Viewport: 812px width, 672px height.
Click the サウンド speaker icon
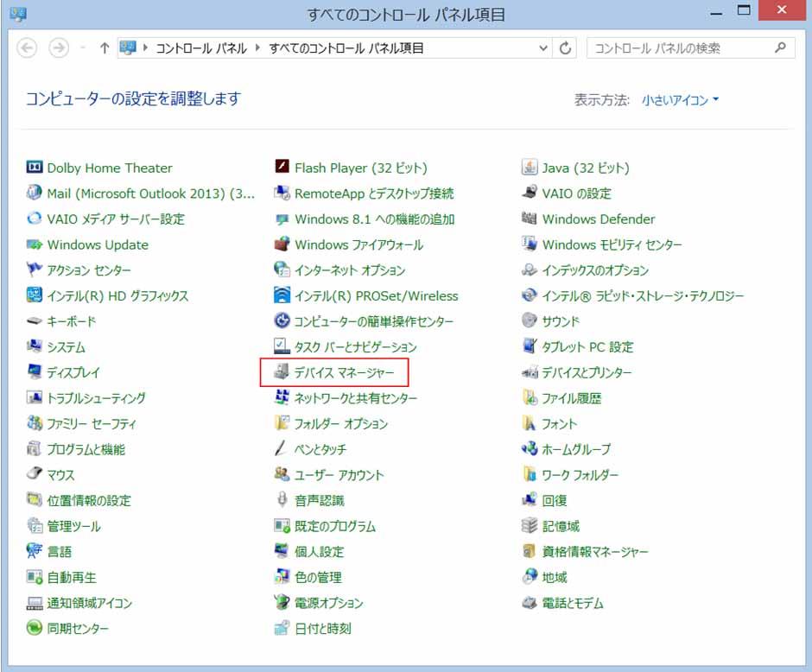coord(530,320)
